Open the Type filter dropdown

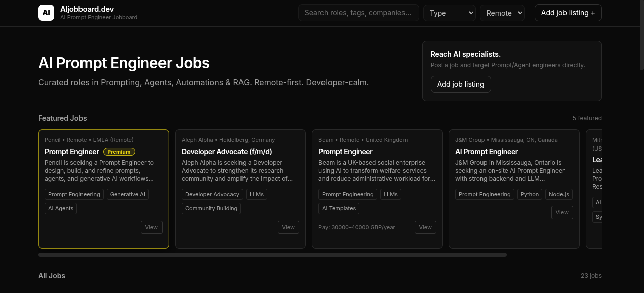[x=449, y=13]
